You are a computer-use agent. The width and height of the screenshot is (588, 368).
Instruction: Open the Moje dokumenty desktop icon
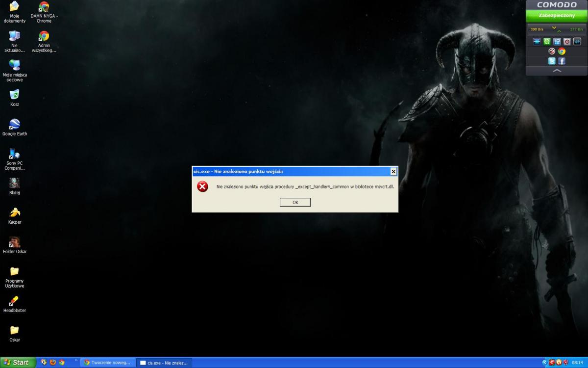point(15,12)
